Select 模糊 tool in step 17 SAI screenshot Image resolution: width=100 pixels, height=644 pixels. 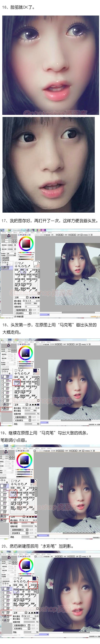[35, 290]
